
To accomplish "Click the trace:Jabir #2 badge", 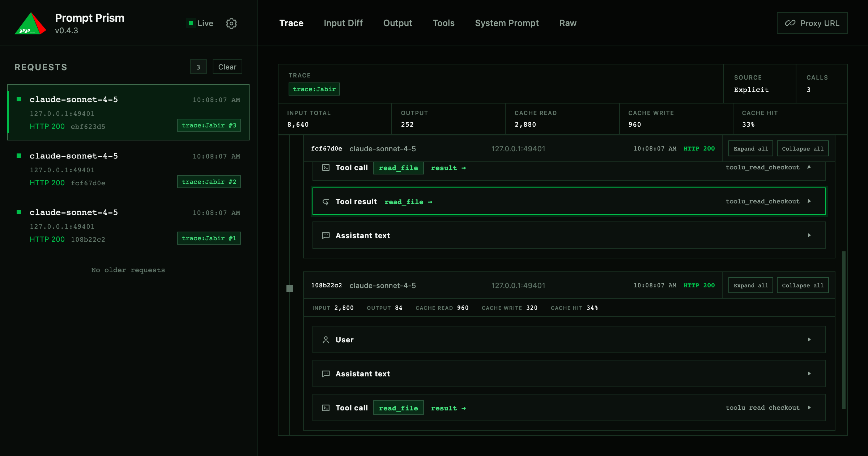I will [209, 182].
